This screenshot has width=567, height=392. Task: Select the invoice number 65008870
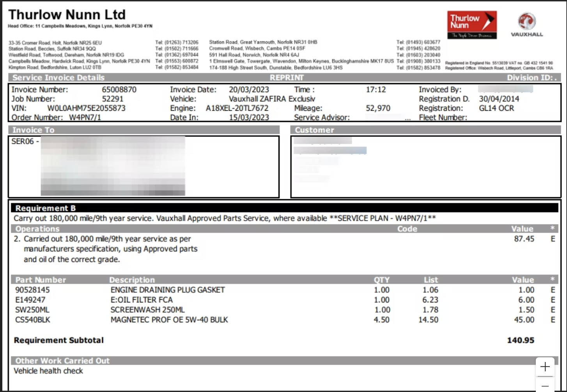(119, 90)
